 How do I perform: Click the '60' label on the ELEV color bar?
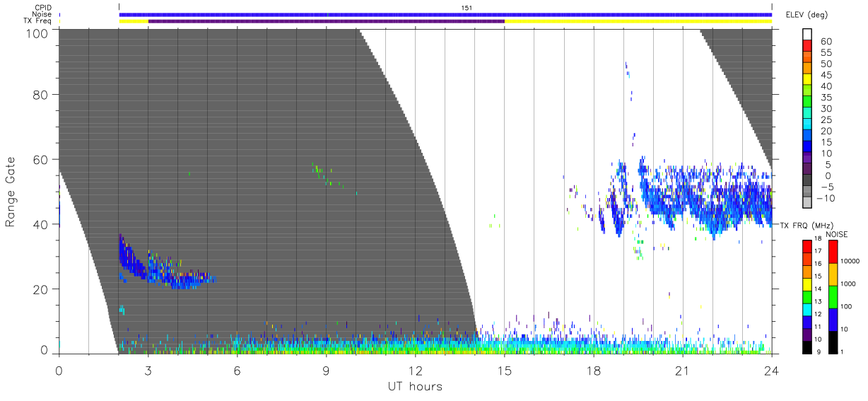click(x=825, y=41)
